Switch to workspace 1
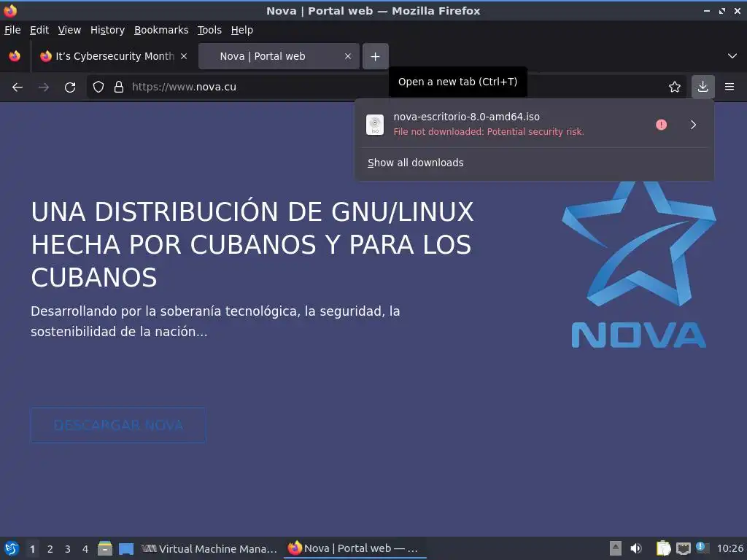Viewport: 747px width, 560px height. tap(32, 549)
